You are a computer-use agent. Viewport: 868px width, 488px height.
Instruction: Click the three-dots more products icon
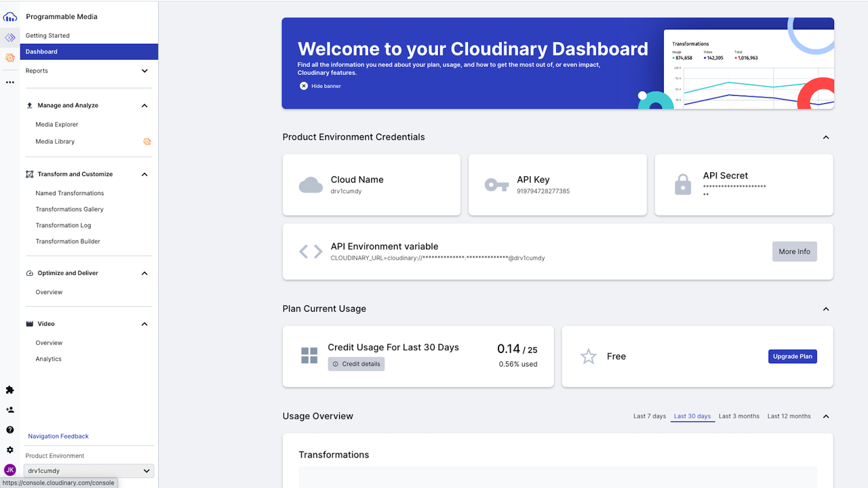pos(9,82)
